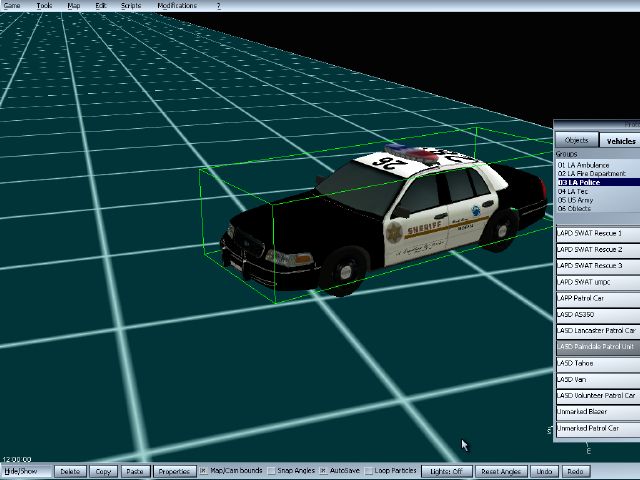The image size is (640, 480).
Task: Open the Scripts menu
Action: 131,6
